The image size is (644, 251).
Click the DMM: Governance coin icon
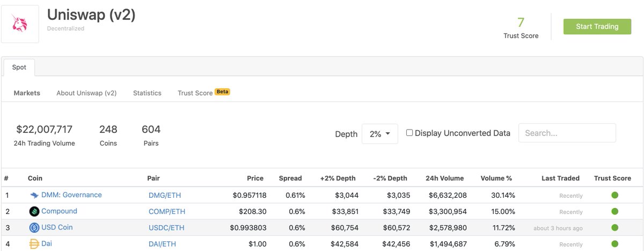pyautogui.click(x=34, y=195)
